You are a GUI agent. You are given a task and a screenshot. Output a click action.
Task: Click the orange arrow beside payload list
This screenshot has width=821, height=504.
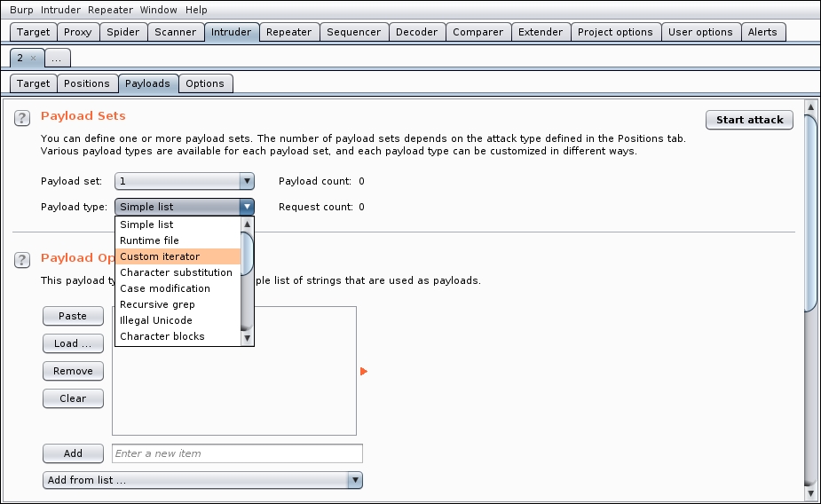pos(364,371)
